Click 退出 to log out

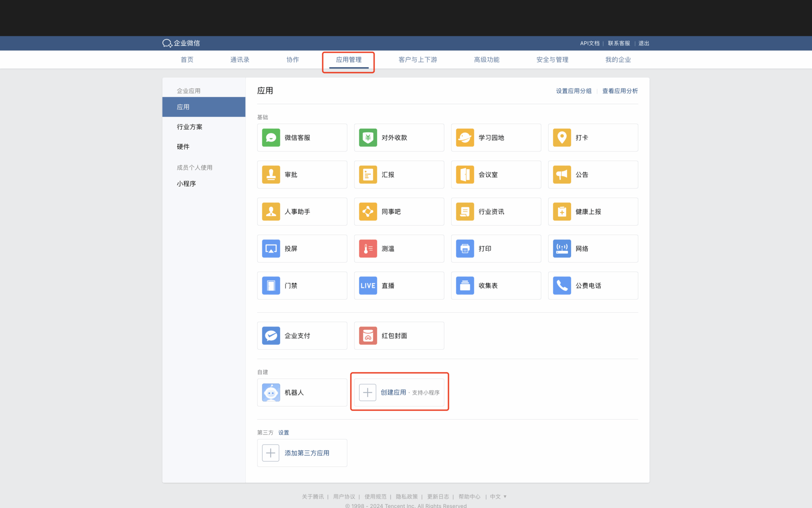tap(644, 43)
